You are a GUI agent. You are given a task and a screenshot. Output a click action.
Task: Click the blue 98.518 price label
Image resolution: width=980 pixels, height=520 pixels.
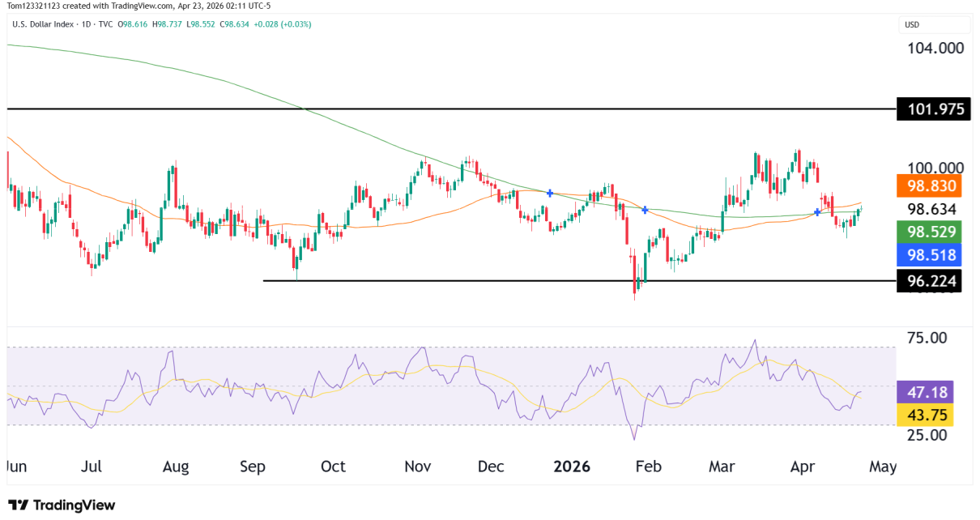(928, 254)
